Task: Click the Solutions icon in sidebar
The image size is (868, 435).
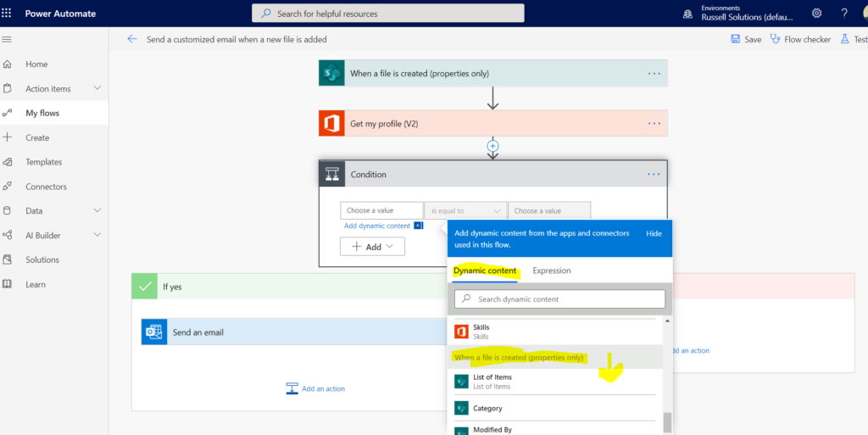Action: click(7, 259)
